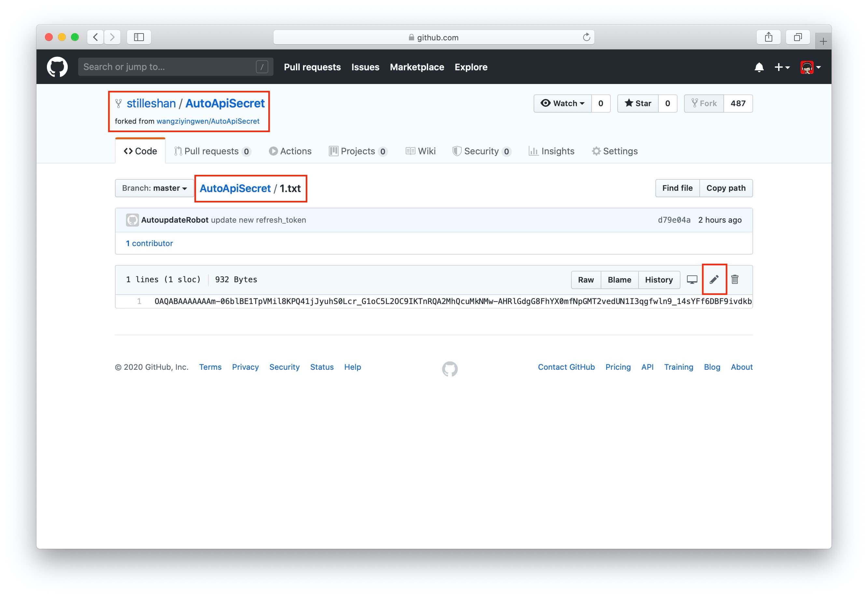The width and height of the screenshot is (868, 597).
Task: Open Marketplace in top navigation
Action: tap(417, 67)
